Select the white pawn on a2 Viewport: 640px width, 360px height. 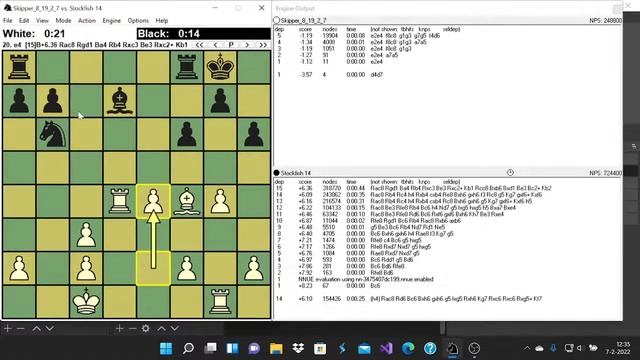pos(19,268)
